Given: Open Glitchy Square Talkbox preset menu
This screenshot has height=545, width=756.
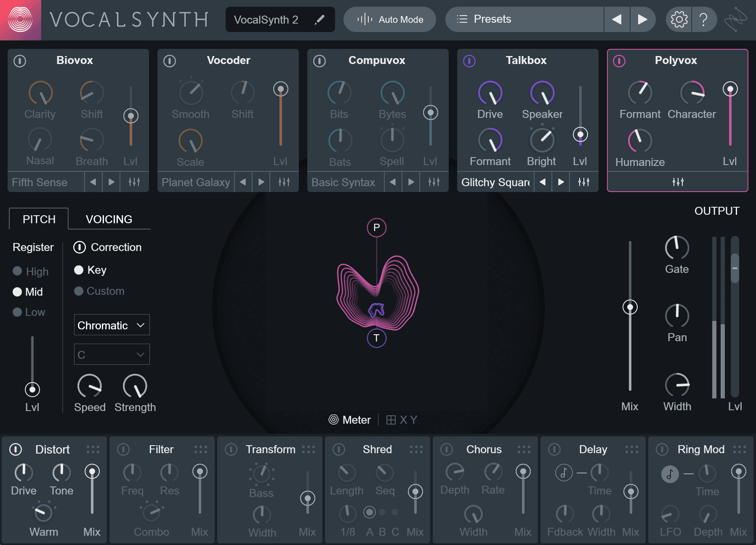Looking at the screenshot, I should (495, 182).
